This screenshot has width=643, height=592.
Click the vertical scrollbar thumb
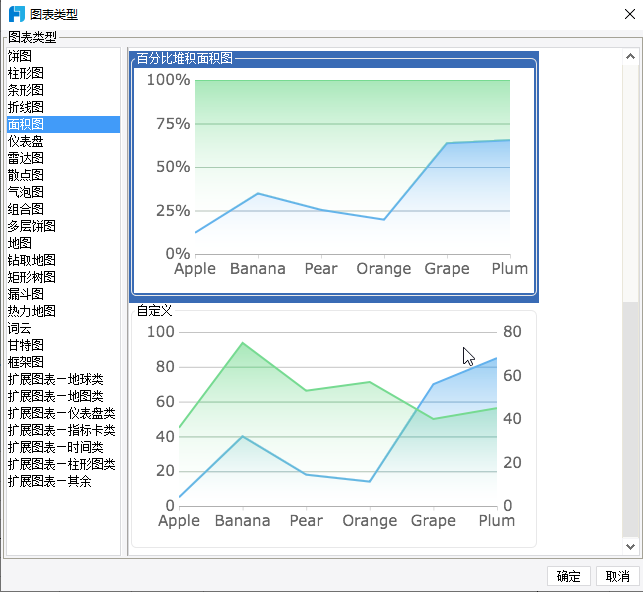(x=630, y=419)
